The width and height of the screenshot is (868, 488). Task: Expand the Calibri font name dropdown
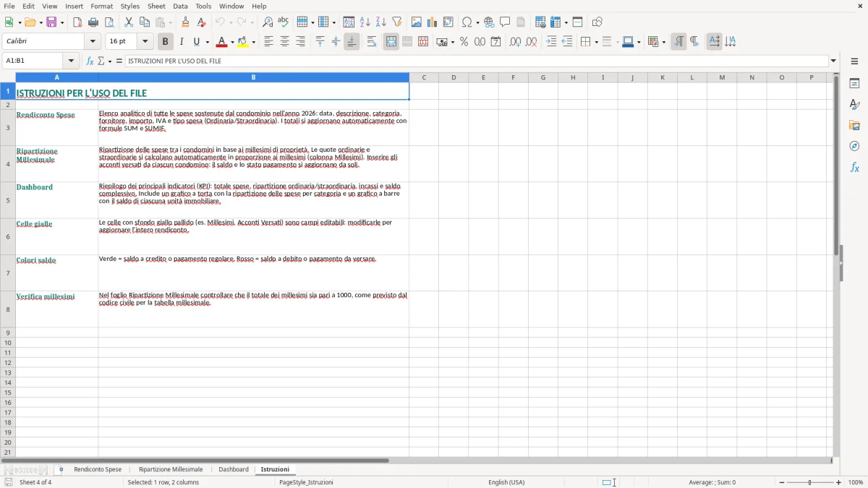(93, 42)
